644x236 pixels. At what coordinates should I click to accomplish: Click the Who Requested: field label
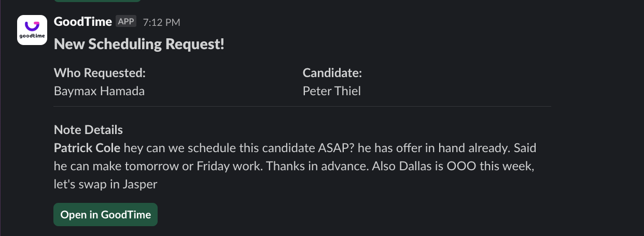[100, 73]
